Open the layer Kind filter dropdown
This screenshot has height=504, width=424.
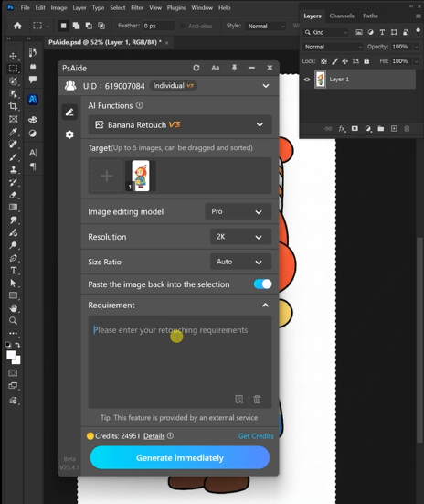[325, 32]
